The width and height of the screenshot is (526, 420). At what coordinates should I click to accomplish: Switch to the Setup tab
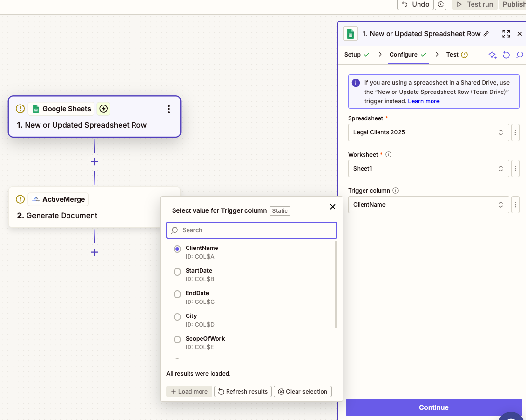tap(352, 55)
